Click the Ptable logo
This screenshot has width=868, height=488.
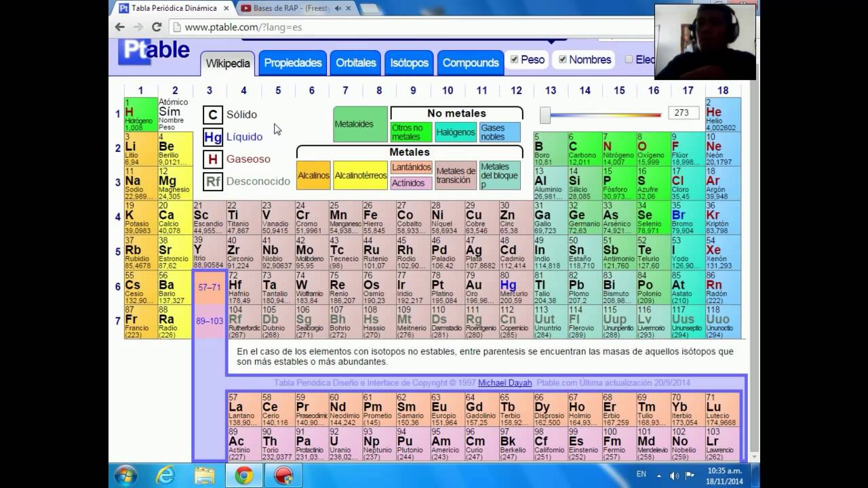click(x=155, y=52)
